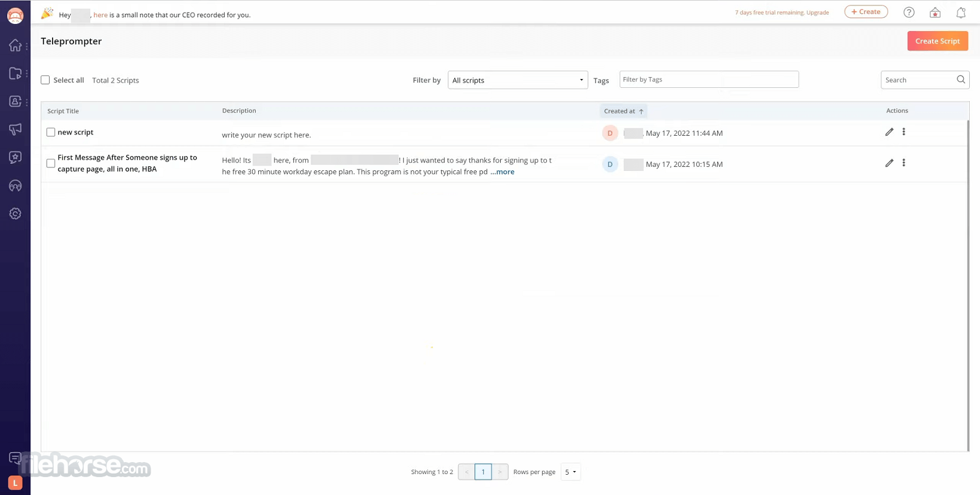Check the 'new script' row checkbox
980x495 pixels.
[51, 132]
